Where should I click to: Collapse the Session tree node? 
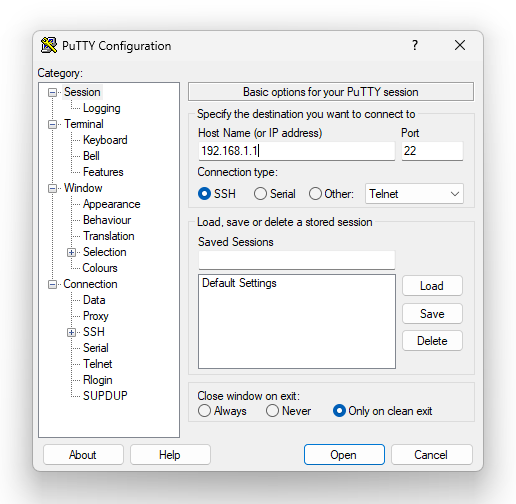click(x=52, y=92)
